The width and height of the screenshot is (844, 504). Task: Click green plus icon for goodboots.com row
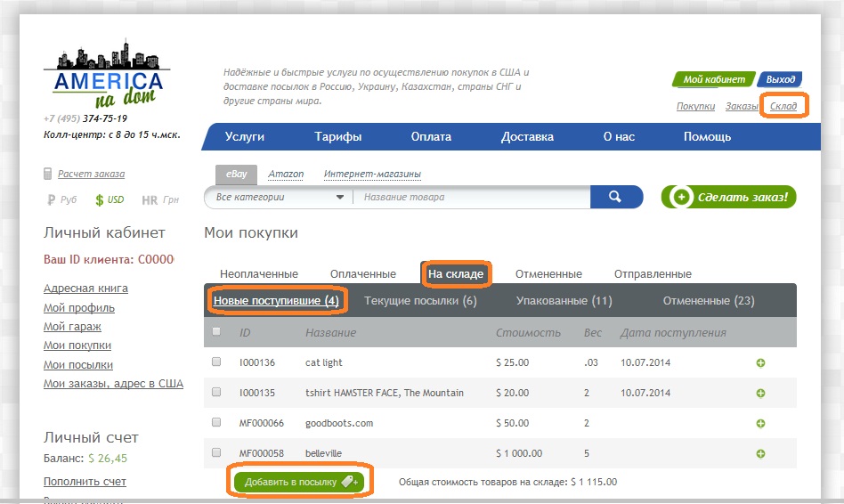(x=760, y=423)
